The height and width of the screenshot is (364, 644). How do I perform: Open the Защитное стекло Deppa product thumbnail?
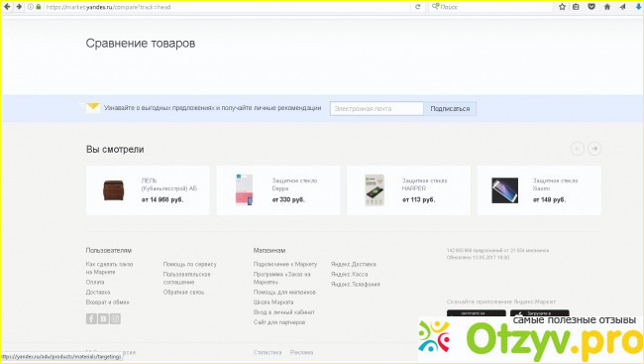245,190
